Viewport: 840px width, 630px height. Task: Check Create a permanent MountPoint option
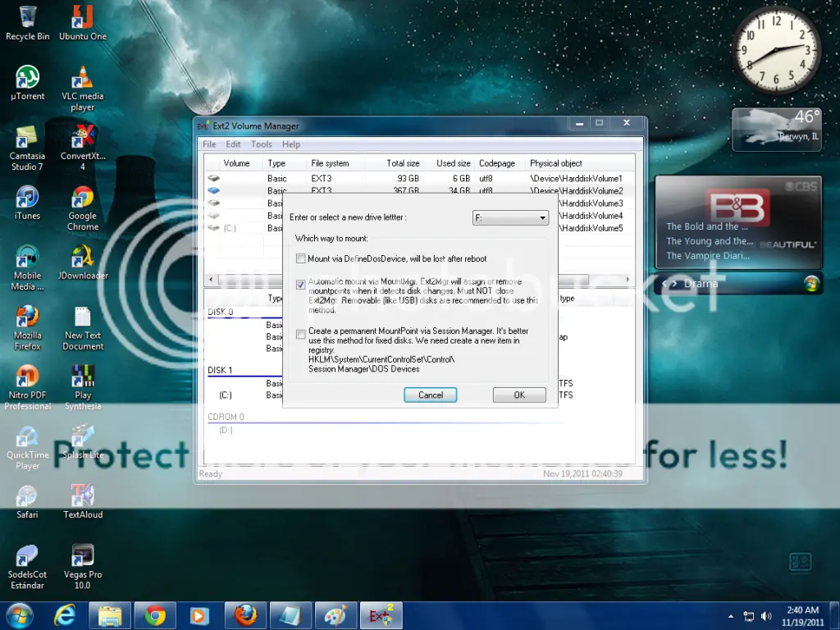coord(301,335)
